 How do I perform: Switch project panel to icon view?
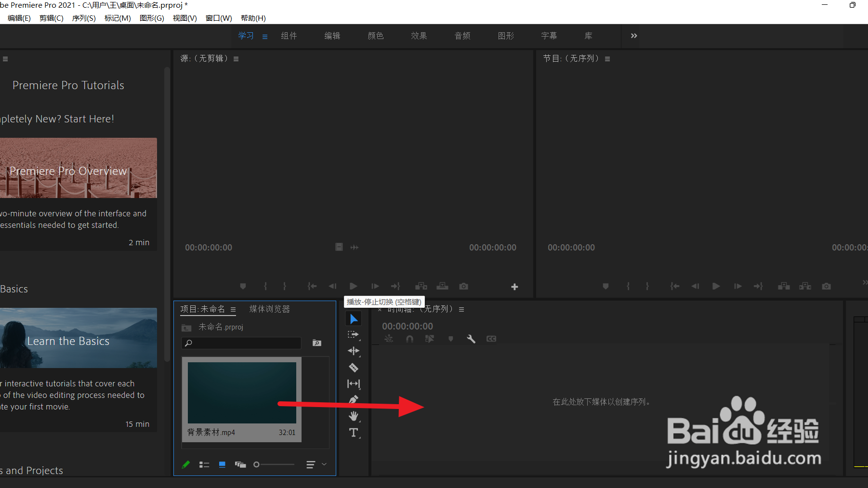222,464
